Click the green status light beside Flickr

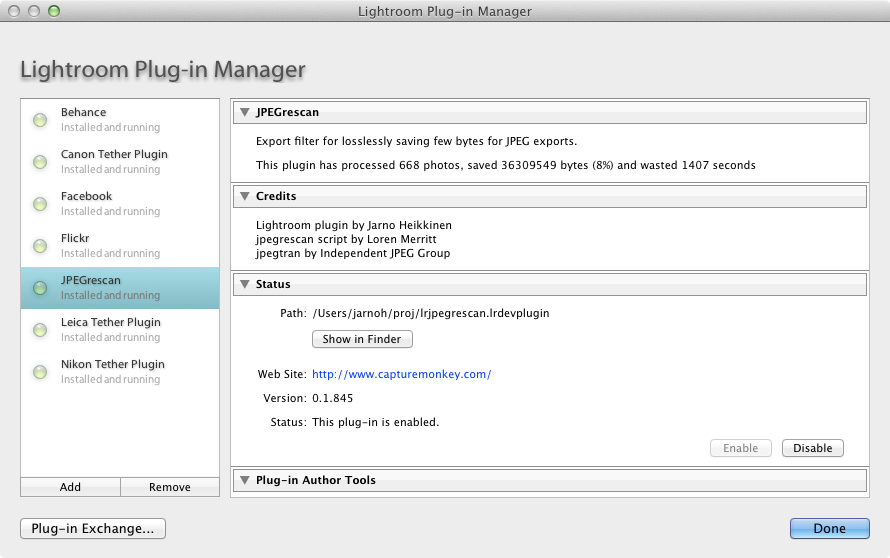coord(40,246)
